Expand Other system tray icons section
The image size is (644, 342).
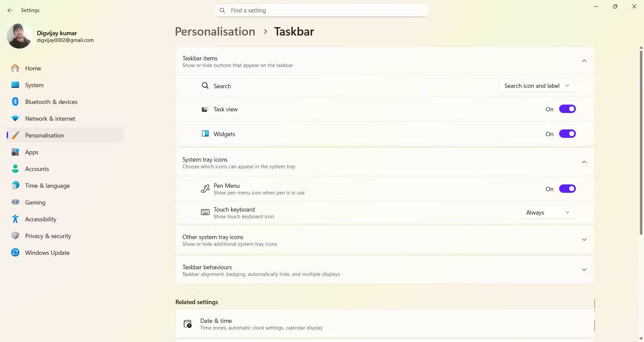(x=584, y=240)
